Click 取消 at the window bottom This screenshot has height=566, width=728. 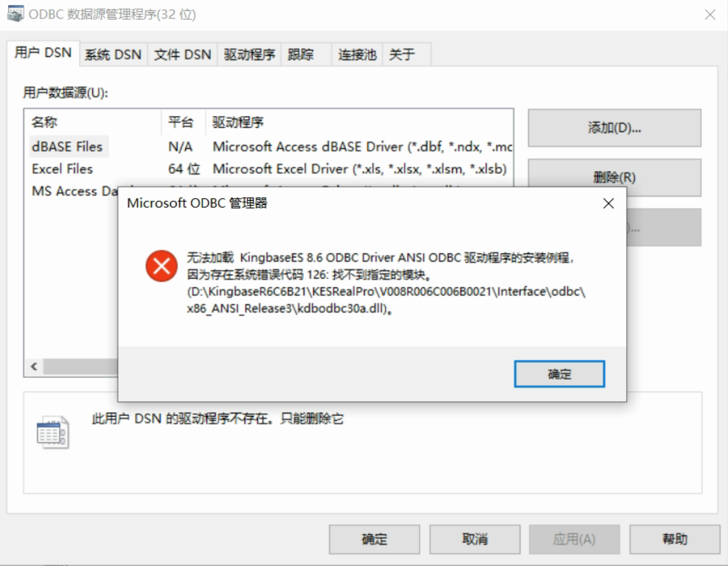475,539
